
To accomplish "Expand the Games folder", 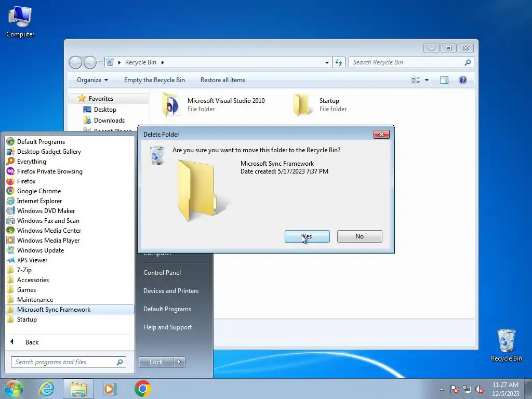I will (x=70, y=290).
